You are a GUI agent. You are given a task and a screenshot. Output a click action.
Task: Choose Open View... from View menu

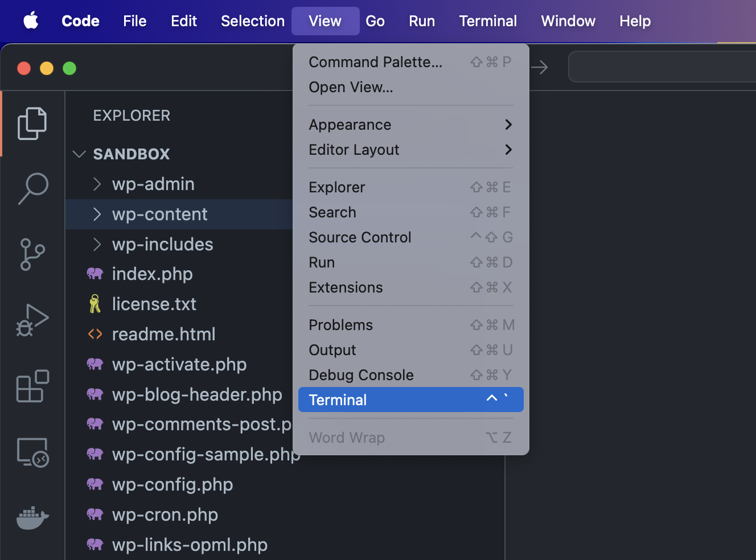tap(410, 87)
